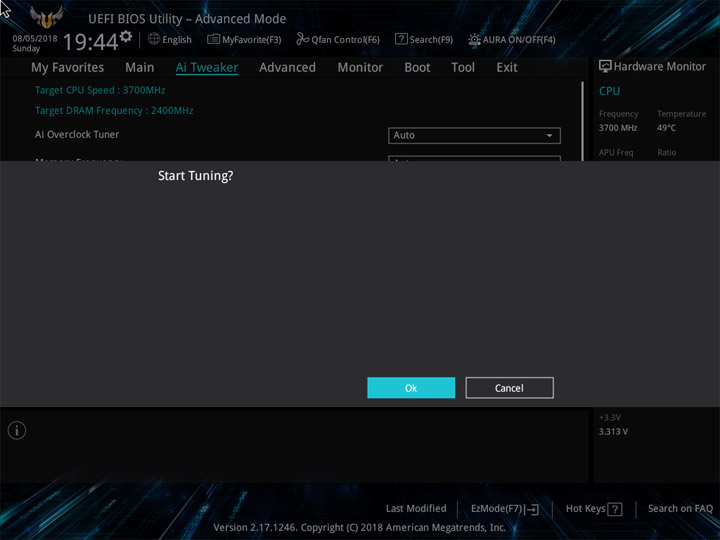Click the UEFI BIOS Utility – Advanced Mode title

point(187,19)
